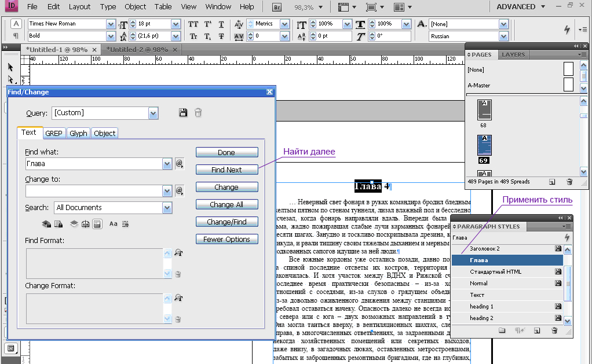Apply Strikethrough formatting in control bar

click(221, 36)
